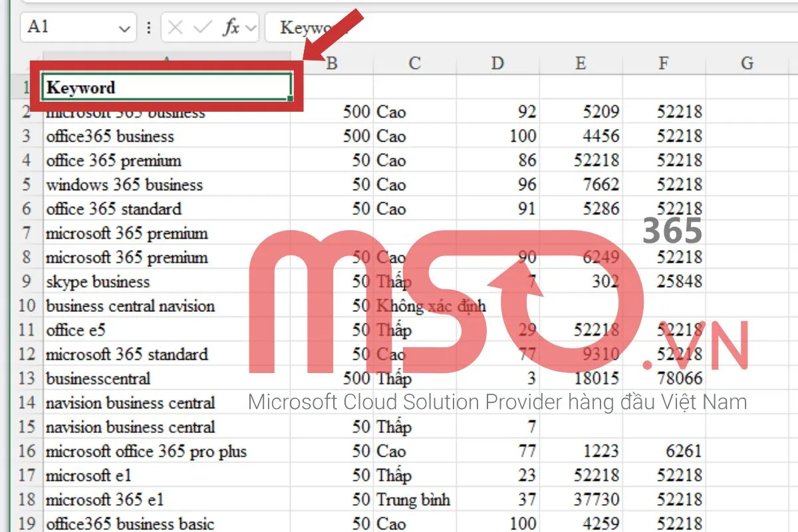Select column C header
Image resolution: width=798 pixels, height=532 pixels.
tap(414, 63)
